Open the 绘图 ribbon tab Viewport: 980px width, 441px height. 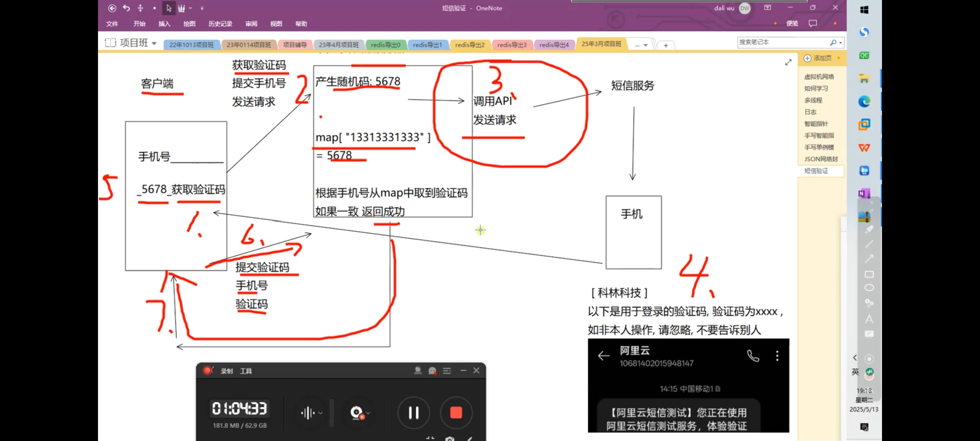point(189,24)
